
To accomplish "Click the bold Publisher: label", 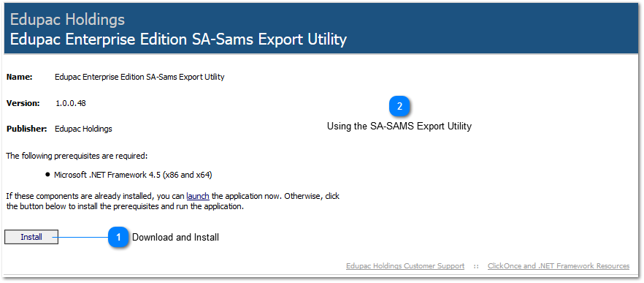I will 27,129.
